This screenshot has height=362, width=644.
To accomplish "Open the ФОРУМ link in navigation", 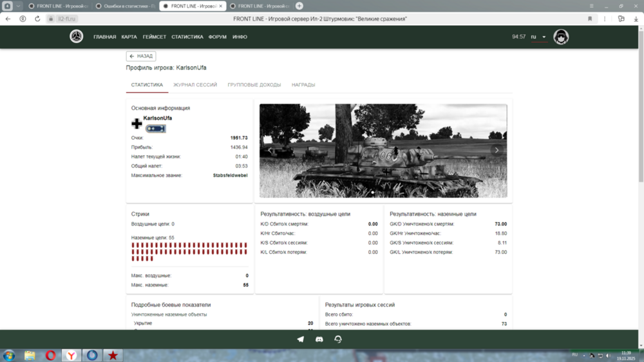I will 217,37.
